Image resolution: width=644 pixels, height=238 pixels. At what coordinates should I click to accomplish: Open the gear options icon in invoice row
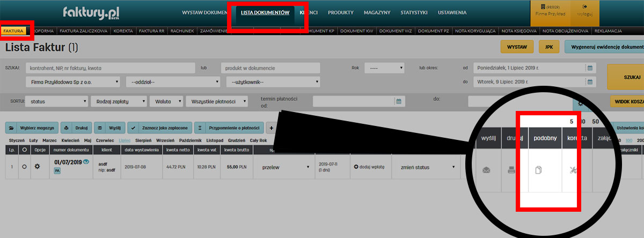click(x=38, y=167)
